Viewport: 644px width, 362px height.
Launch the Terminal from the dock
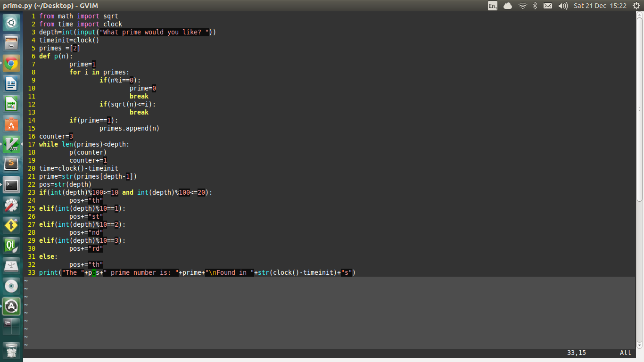click(x=11, y=185)
